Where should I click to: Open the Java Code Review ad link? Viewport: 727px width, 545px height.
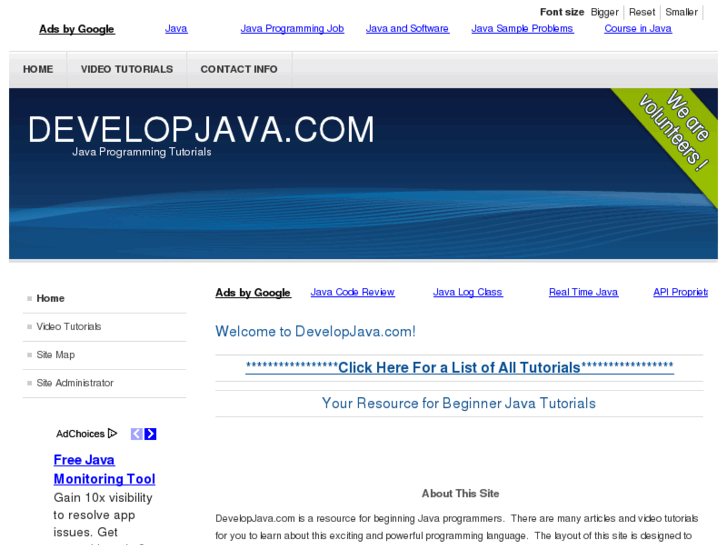pyautogui.click(x=352, y=292)
